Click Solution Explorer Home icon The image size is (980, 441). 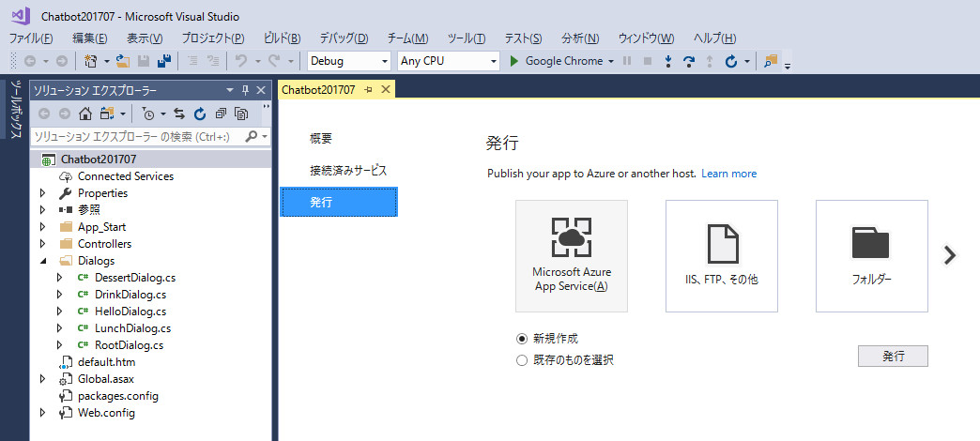[85, 114]
